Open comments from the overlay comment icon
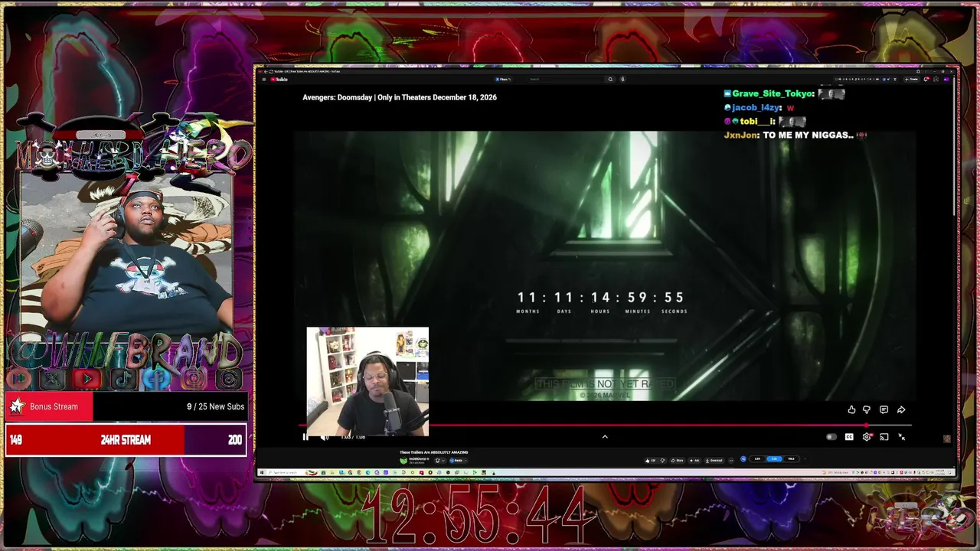The width and height of the screenshot is (980, 551). [884, 410]
